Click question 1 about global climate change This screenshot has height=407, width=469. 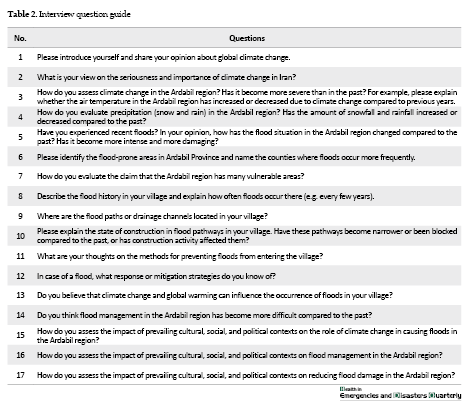click(x=164, y=57)
